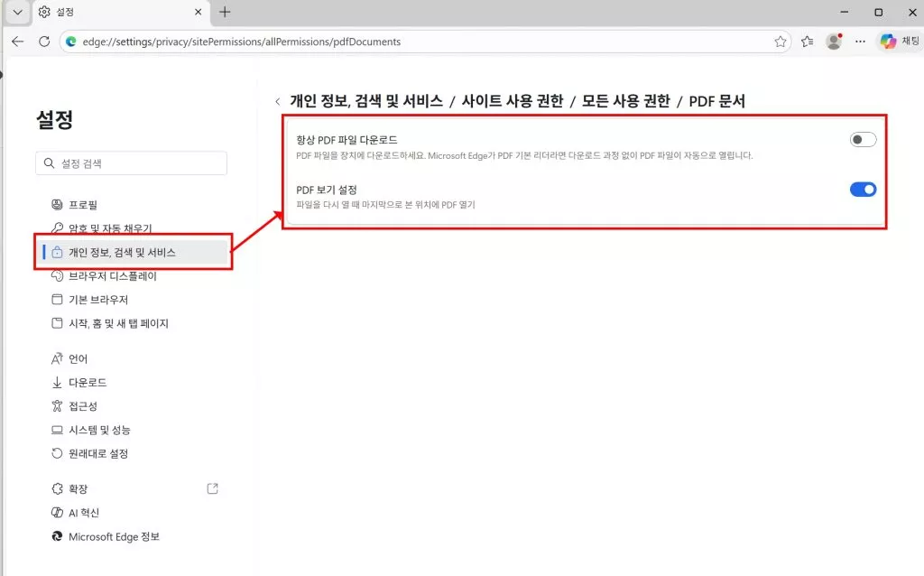This screenshot has width=924, height=576.
Task: Disable the PDF 보기 설정 toggle
Action: click(x=862, y=190)
